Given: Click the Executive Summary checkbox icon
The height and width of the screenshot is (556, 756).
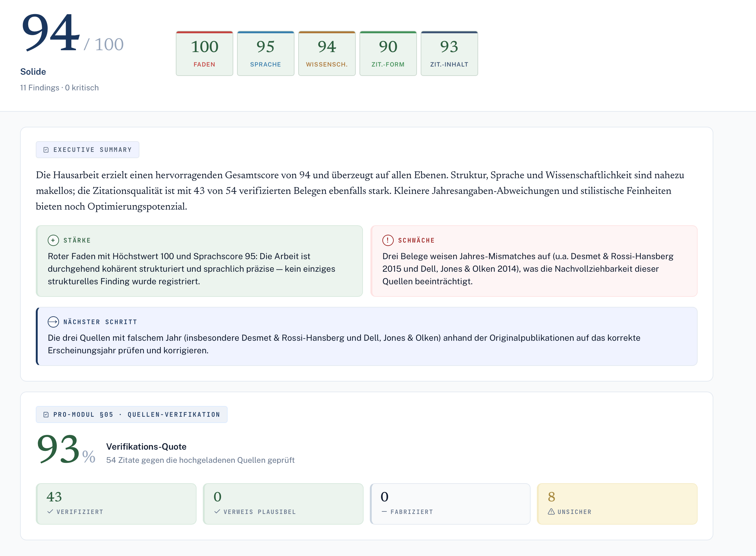Looking at the screenshot, I should click(x=46, y=150).
